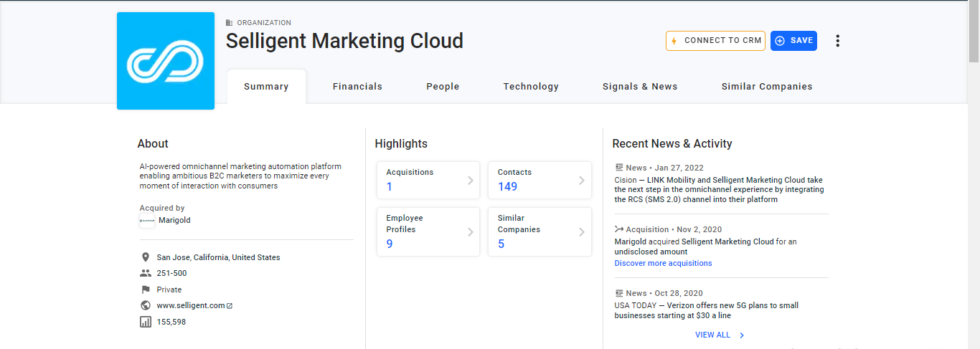Save this organization with the Save button

(x=793, y=41)
